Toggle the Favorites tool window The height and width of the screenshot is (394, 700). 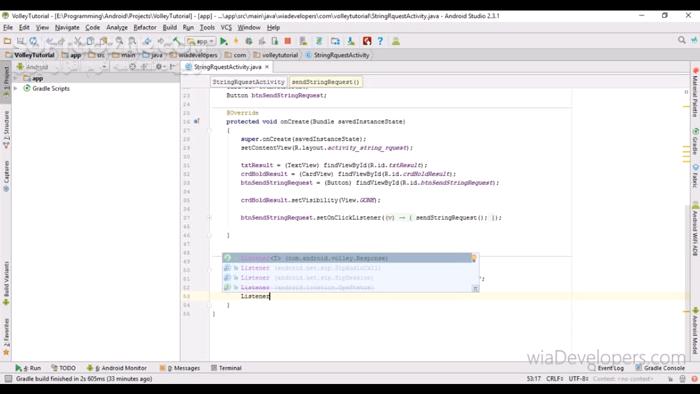click(x=6, y=336)
